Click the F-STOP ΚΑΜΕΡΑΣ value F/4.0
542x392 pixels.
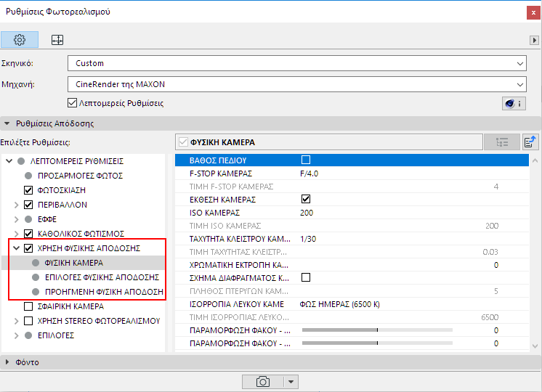(x=309, y=173)
